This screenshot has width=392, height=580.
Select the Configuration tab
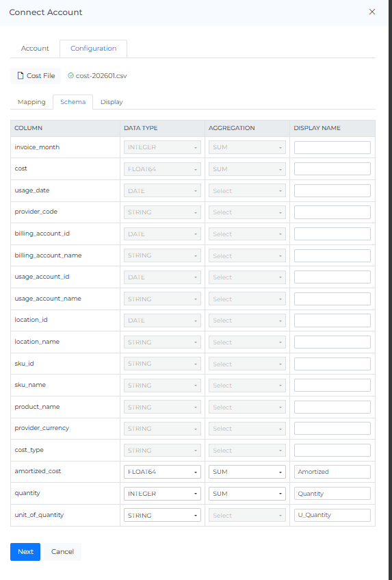click(94, 49)
